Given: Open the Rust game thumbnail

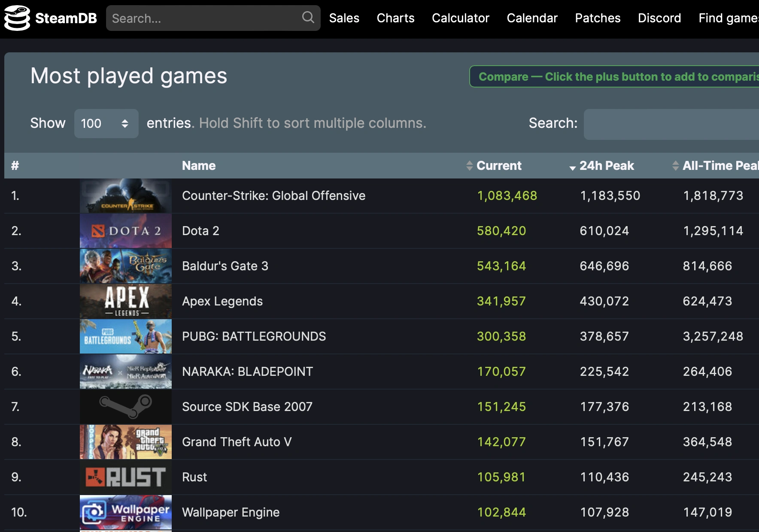Looking at the screenshot, I should click(x=126, y=477).
